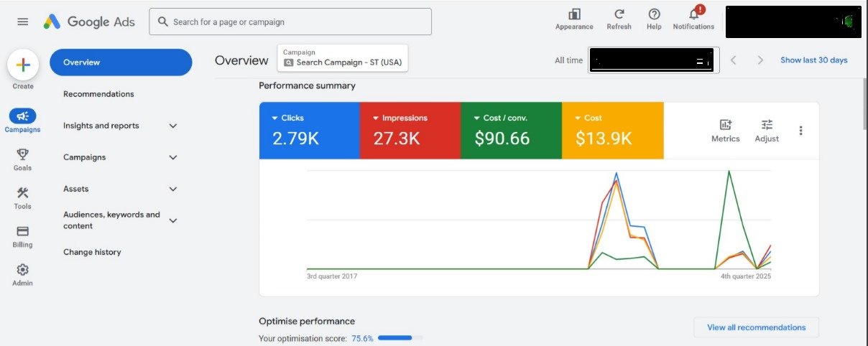Click View all recommendations button
The height and width of the screenshot is (346, 868).
tap(756, 327)
